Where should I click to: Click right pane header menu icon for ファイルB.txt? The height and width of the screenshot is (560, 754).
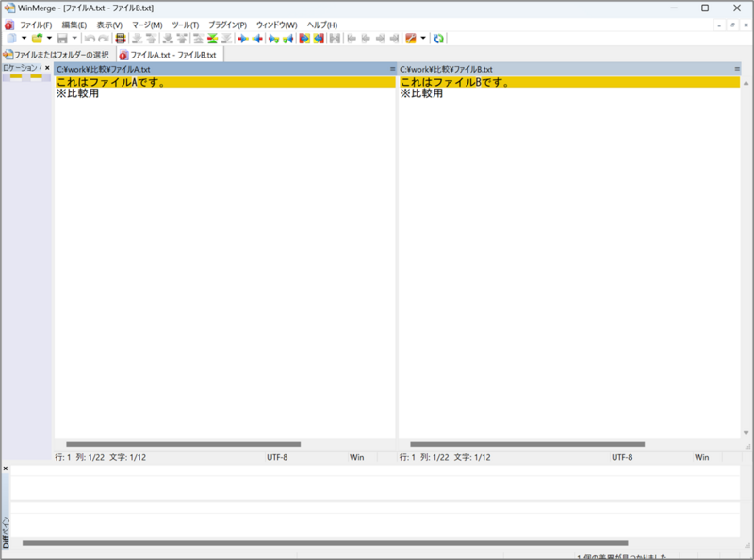coord(737,69)
